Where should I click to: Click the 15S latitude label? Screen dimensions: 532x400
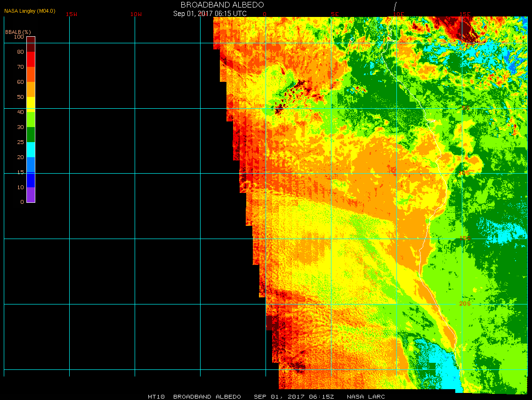(465, 238)
